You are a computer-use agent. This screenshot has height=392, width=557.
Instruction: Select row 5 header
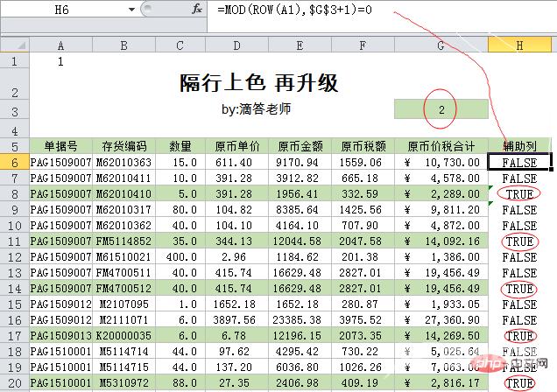[15, 146]
